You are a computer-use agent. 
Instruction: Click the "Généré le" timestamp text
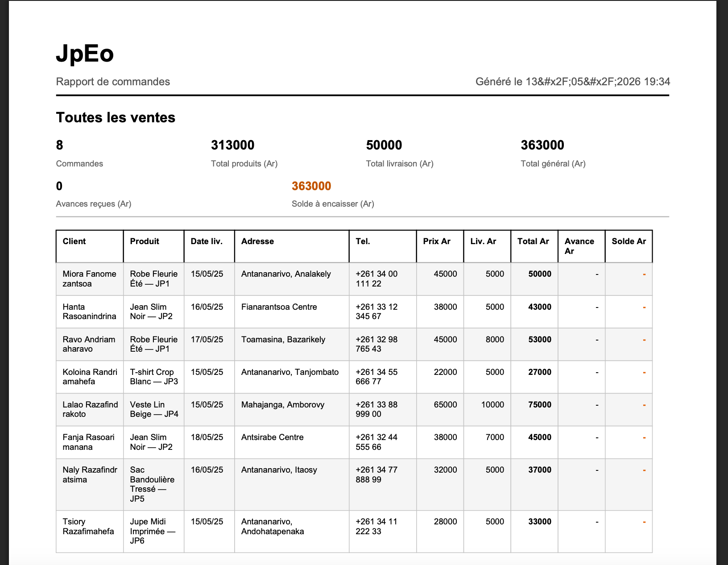(573, 82)
